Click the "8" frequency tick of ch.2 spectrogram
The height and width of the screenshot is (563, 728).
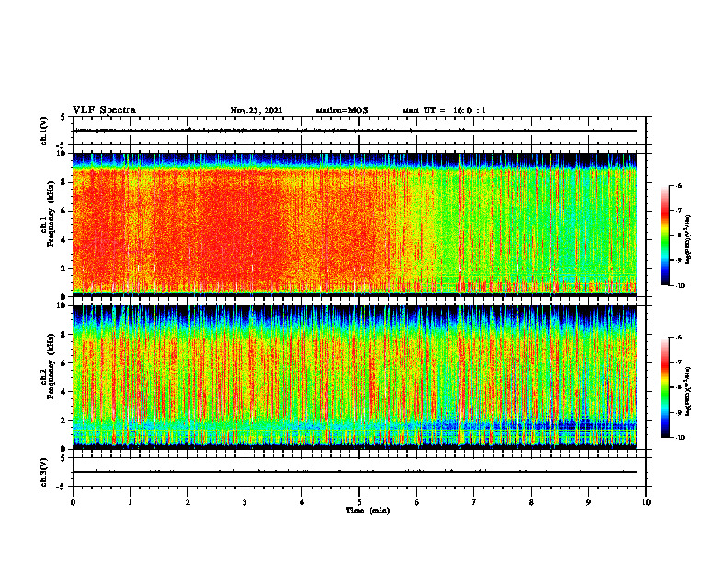64,335
